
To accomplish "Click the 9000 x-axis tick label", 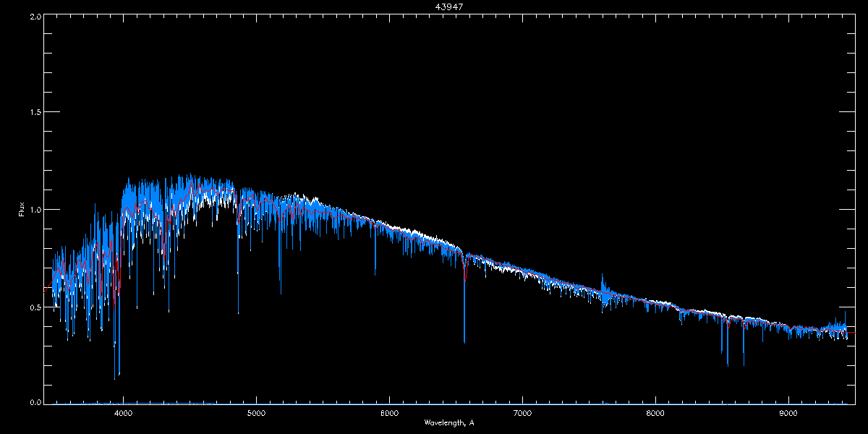I will click(788, 414).
